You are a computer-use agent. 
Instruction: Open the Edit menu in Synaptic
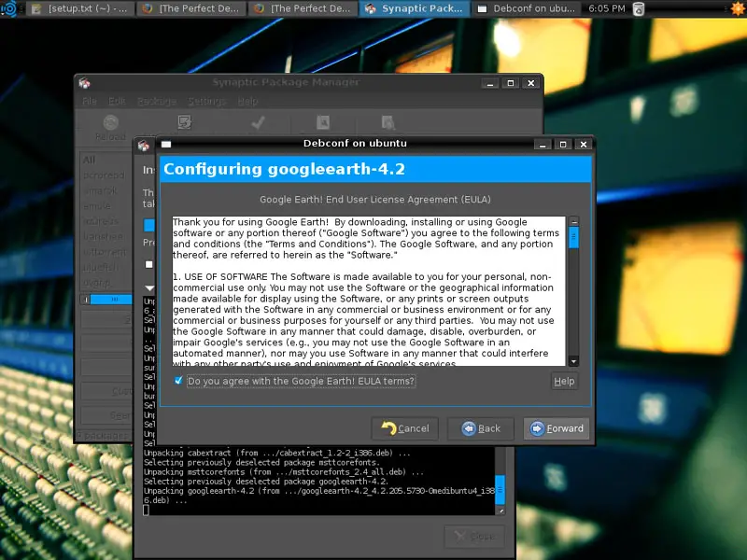pos(117,101)
